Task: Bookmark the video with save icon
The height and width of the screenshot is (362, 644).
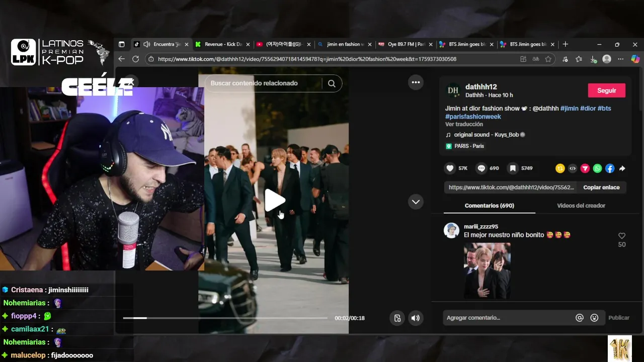Action: [513, 168]
